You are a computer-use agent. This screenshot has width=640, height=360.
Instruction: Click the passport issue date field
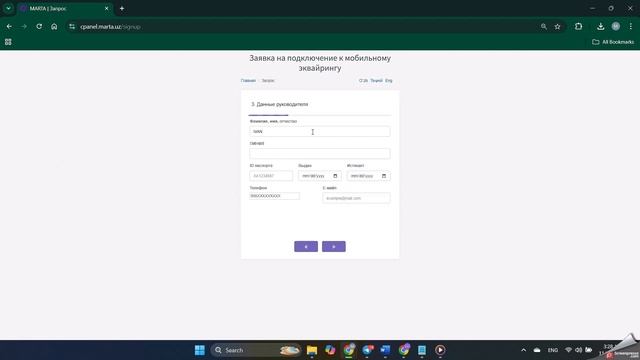[x=320, y=176]
